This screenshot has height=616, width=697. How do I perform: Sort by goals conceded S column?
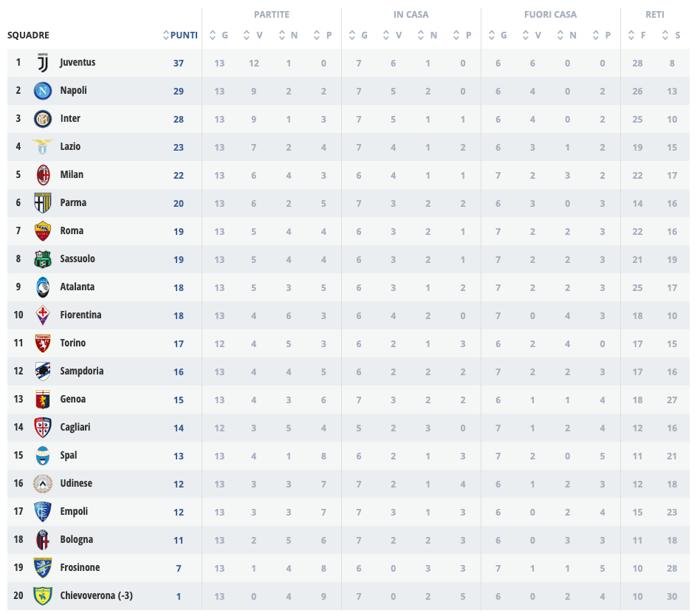pyautogui.click(x=671, y=35)
